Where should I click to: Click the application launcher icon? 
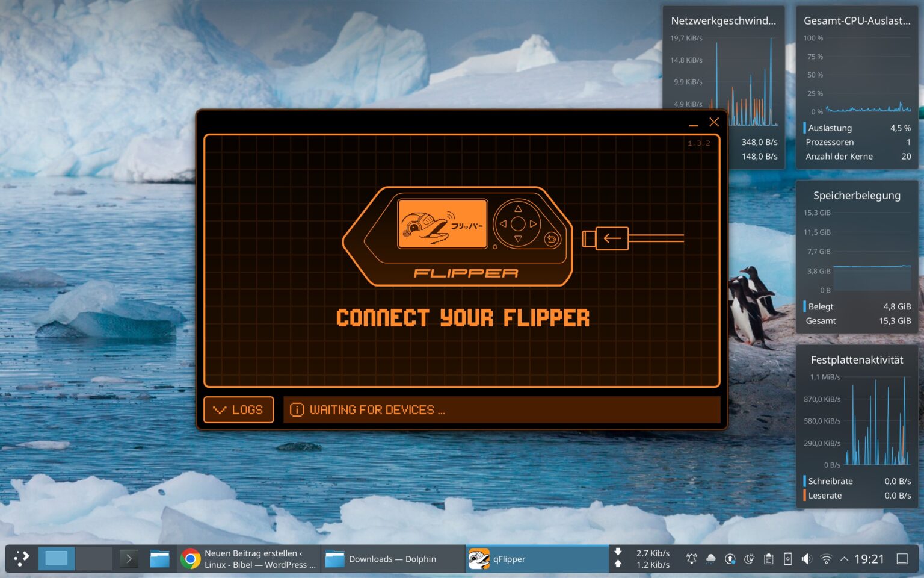(21, 559)
